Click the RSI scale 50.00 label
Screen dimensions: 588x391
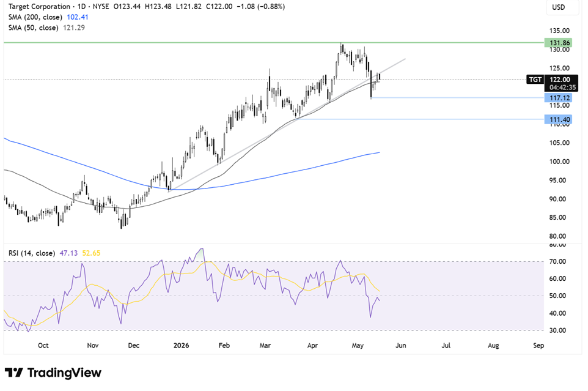tap(557, 296)
